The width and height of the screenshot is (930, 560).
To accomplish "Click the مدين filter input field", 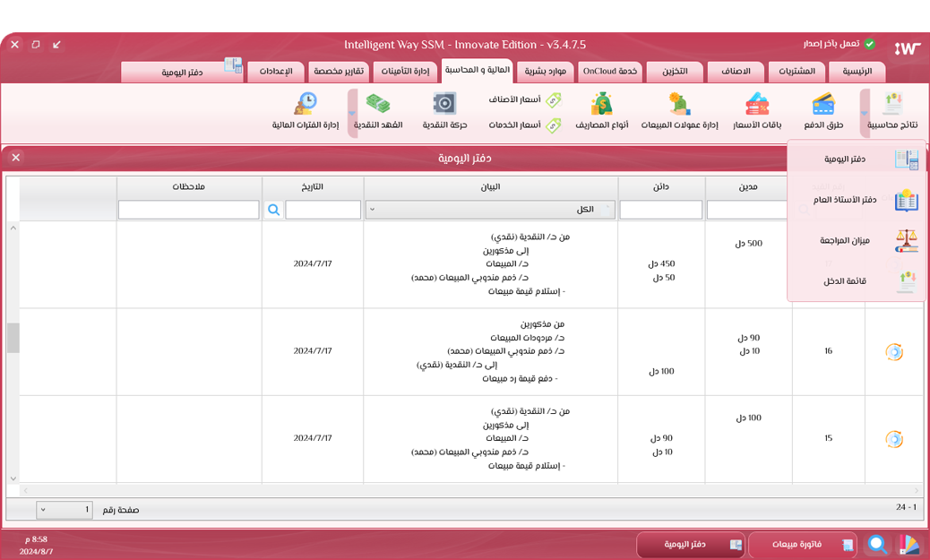I will tap(747, 210).
